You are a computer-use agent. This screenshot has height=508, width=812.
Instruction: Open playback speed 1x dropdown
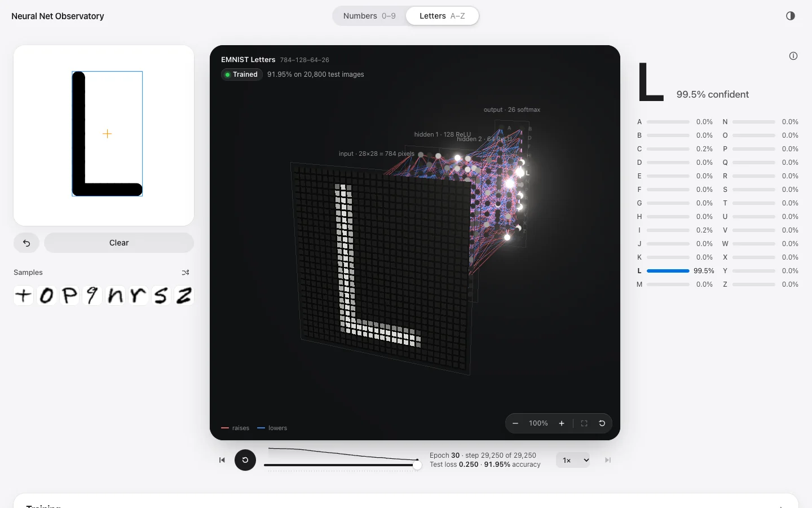point(573,460)
